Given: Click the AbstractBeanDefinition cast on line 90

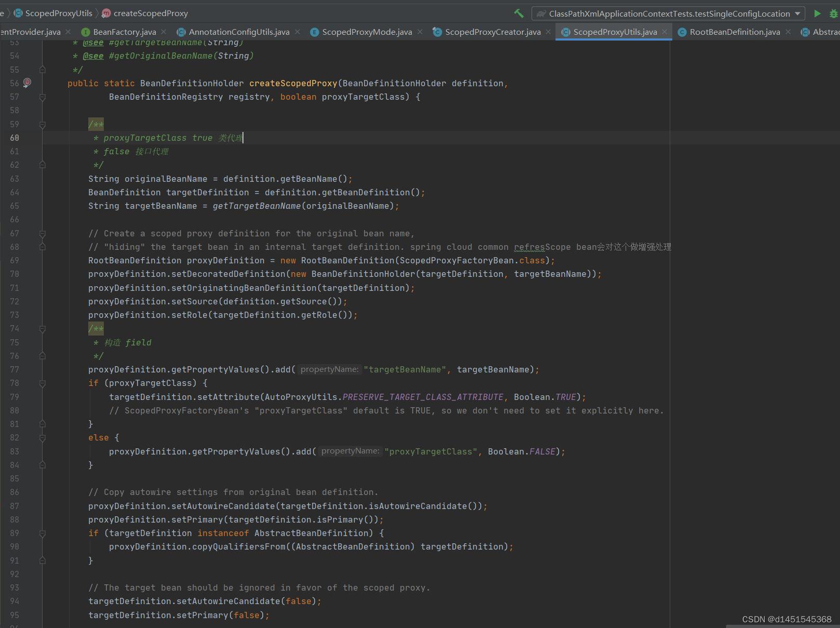Looking at the screenshot, I should [353, 547].
